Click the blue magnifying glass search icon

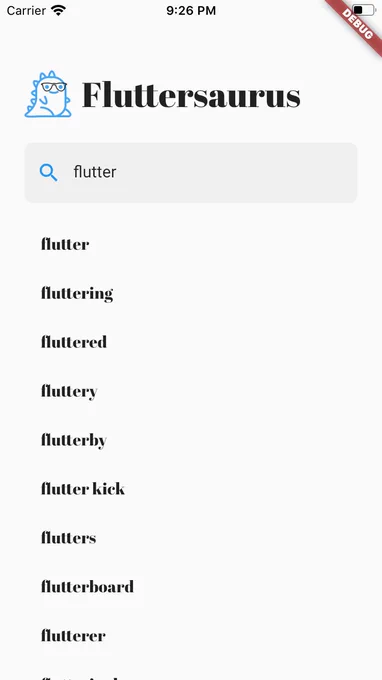(x=48, y=172)
